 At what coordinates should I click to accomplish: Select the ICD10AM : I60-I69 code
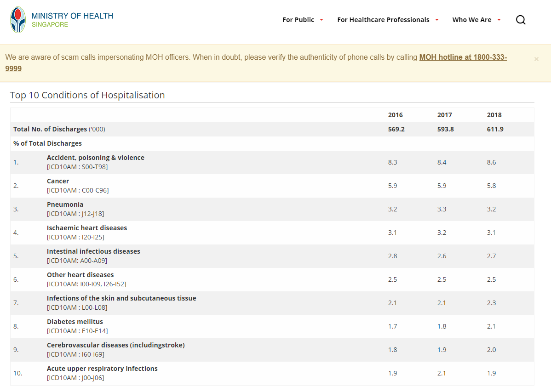(75, 354)
